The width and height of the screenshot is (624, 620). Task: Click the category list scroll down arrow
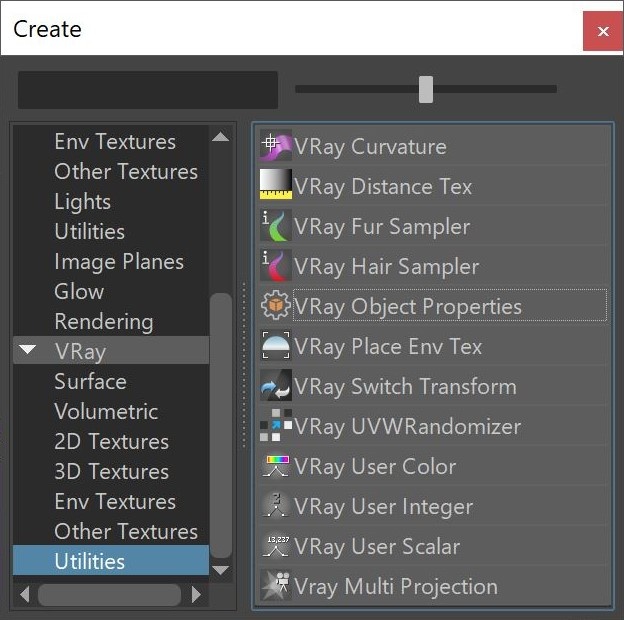(221, 570)
